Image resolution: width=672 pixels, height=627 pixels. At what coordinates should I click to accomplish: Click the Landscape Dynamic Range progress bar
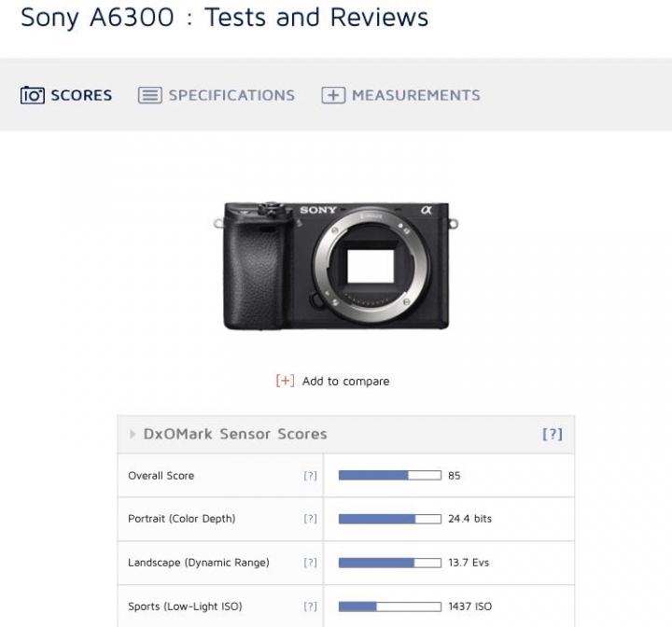click(390, 563)
